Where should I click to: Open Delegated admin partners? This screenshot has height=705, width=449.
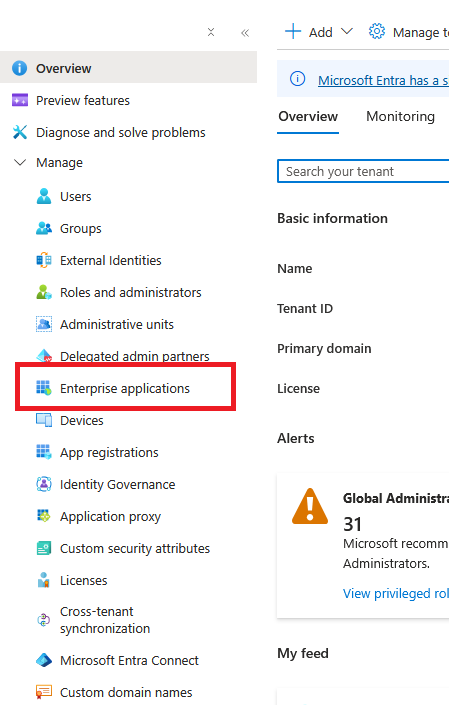(135, 356)
